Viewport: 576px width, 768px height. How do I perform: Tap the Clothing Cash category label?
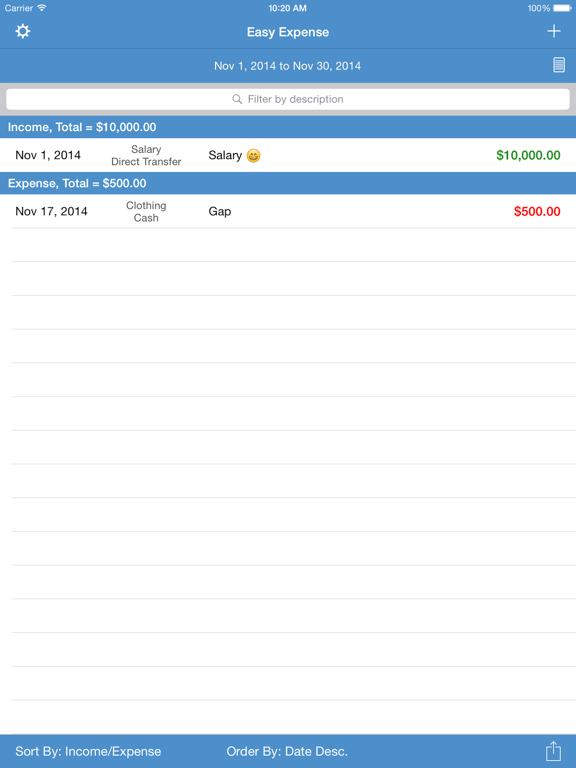click(146, 212)
